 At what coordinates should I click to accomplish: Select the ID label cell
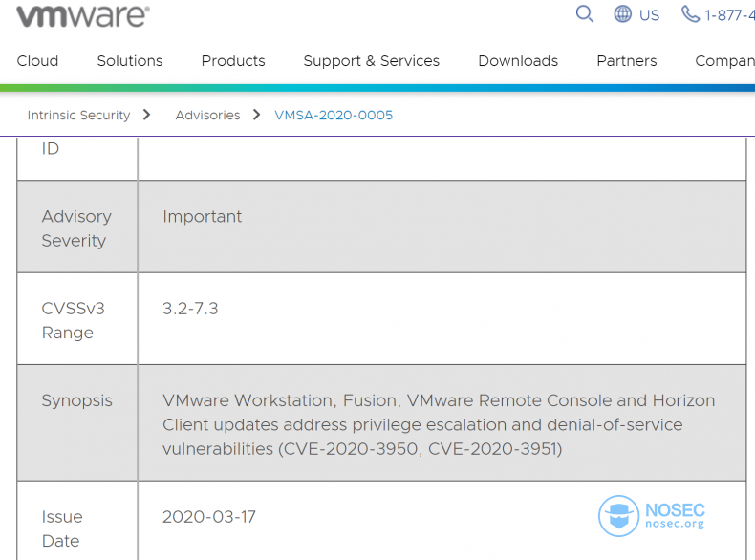(x=77, y=159)
